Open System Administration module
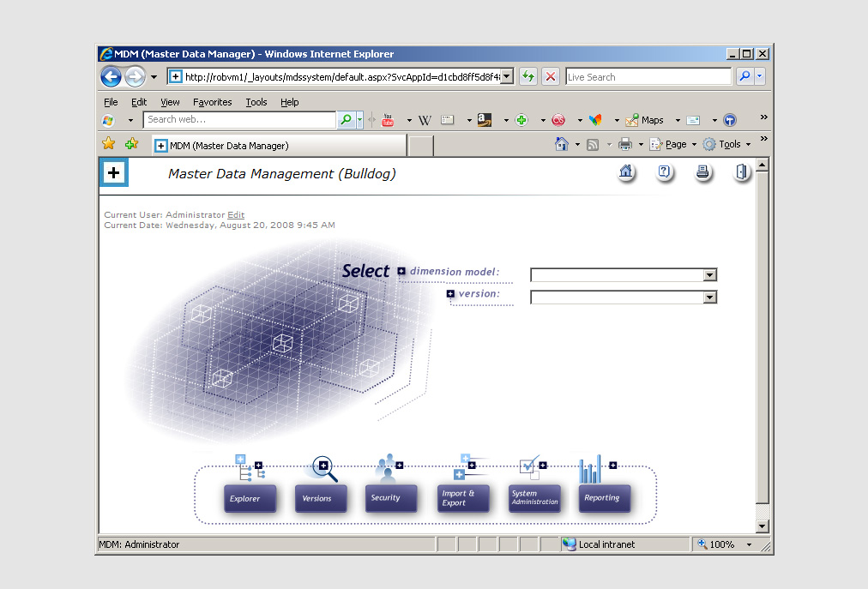The image size is (868, 589). (x=534, y=498)
